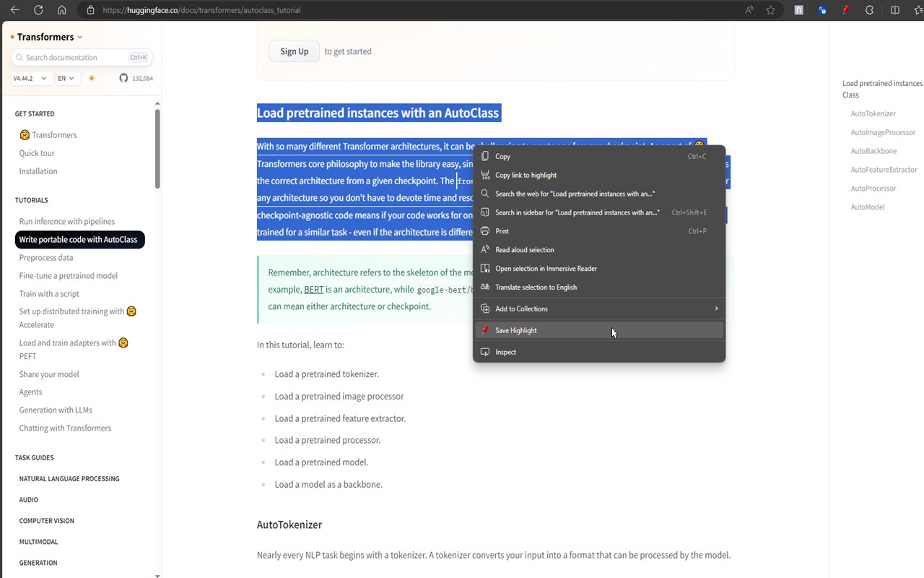Open the Quick tour page
Viewport: 924px width, 578px height.
[37, 153]
